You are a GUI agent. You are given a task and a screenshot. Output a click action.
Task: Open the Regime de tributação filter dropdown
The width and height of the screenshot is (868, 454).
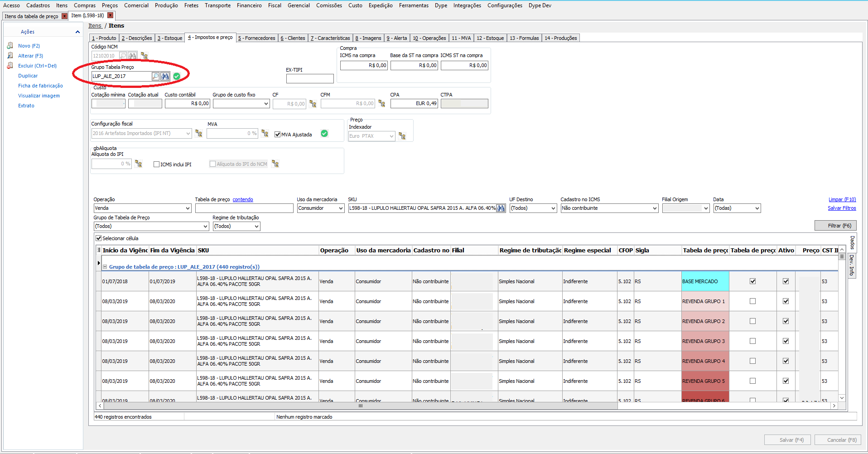pyautogui.click(x=256, y=226)
